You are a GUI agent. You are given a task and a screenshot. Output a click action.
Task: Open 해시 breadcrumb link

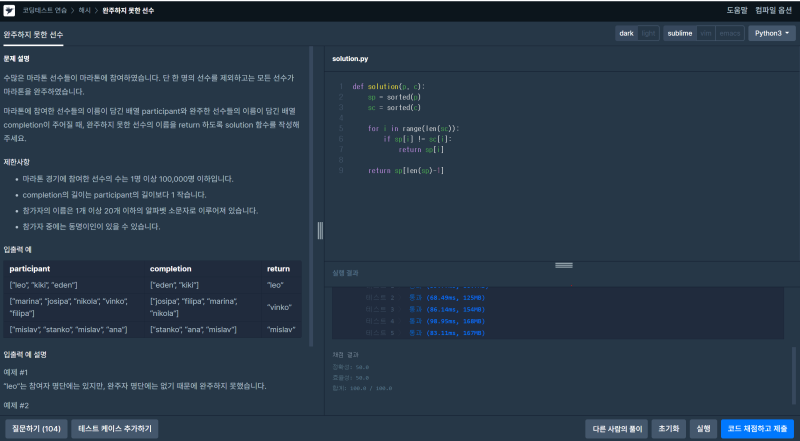[x=84, y=10]
